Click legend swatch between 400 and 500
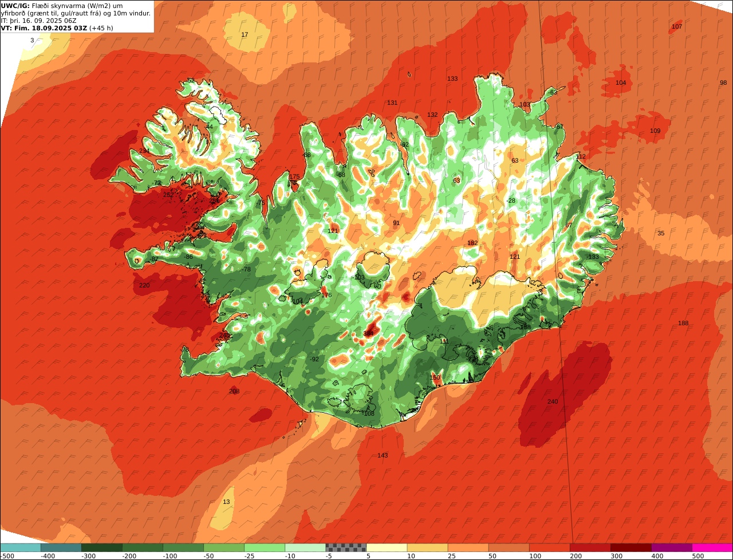Viewport: 733px width, 560px height. 671,547
